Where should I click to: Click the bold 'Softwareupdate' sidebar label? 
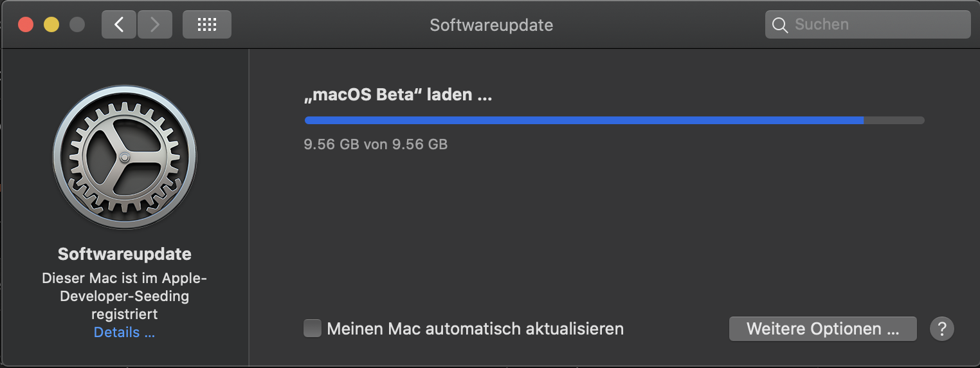point(125,254)
